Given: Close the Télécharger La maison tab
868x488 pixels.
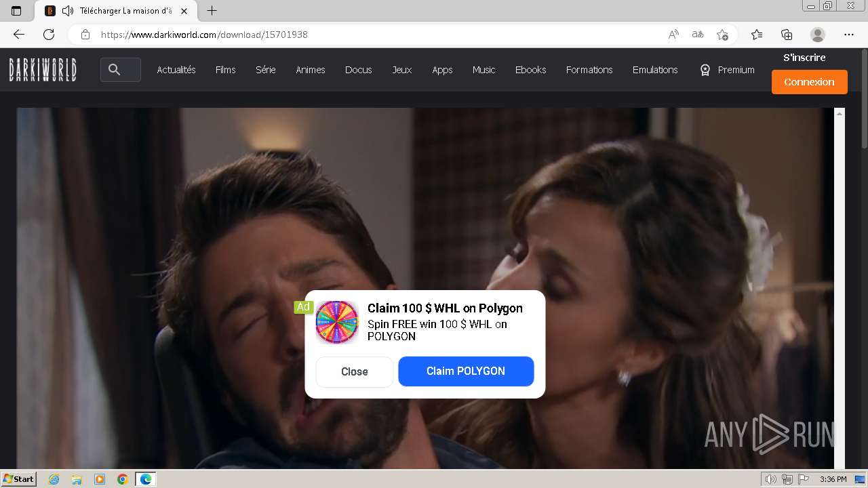Looking at the screenshot, I should pos(184,11).
